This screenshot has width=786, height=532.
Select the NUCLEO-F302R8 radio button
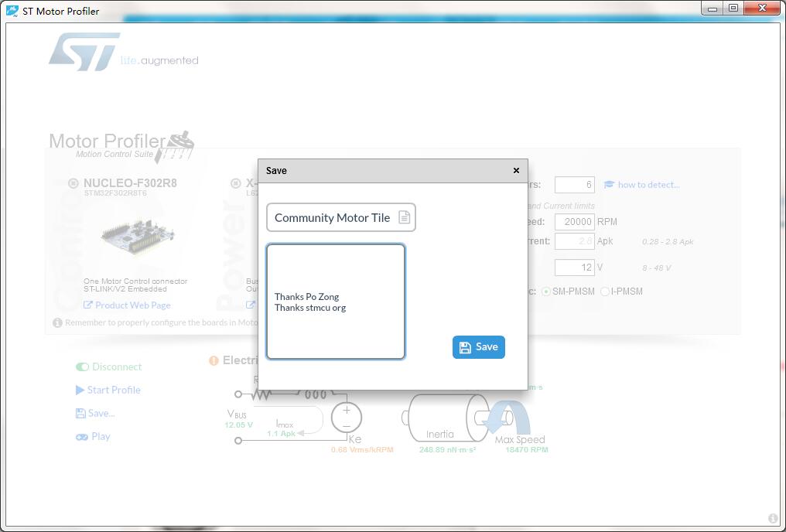73,183
